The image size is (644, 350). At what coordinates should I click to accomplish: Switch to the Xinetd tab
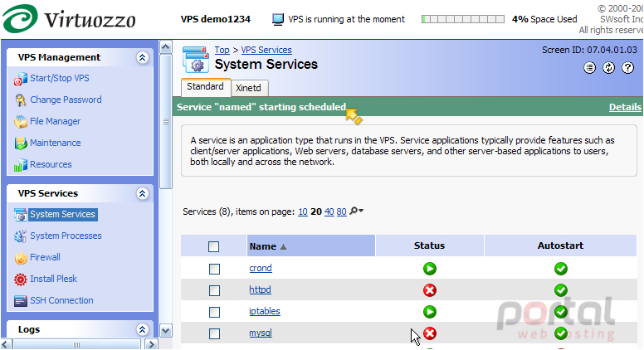pyautogui.click(x=248, y=88)
